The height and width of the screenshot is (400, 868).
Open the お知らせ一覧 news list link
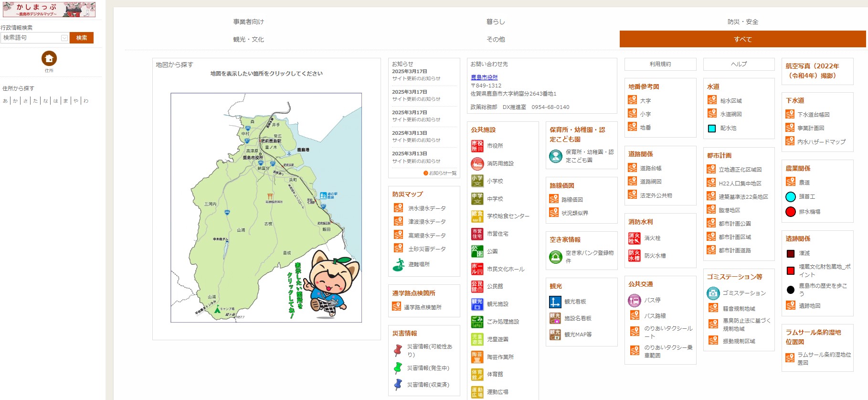[442, 173]
